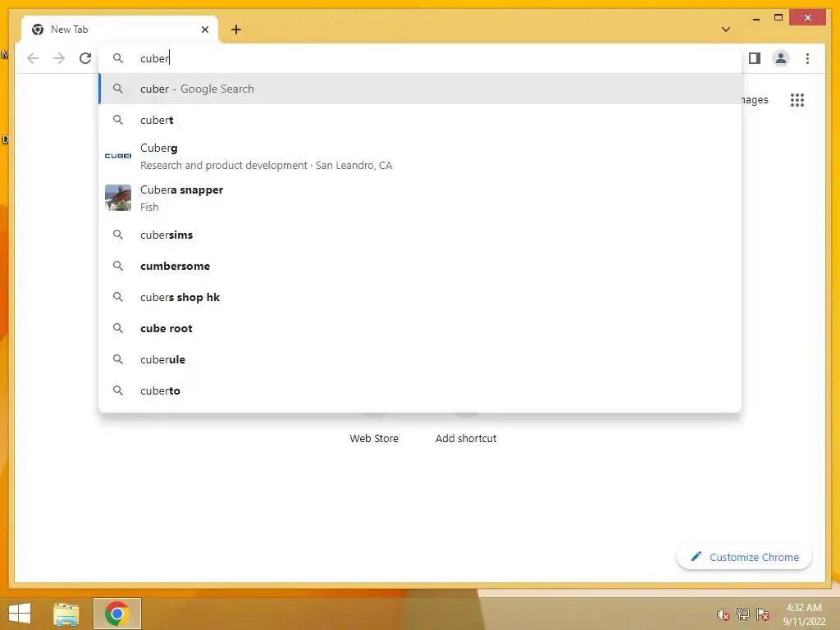Screen dimensions: 840x630
Task: Select the Cubera snapper suggestion
Action: tap(420, 198)
